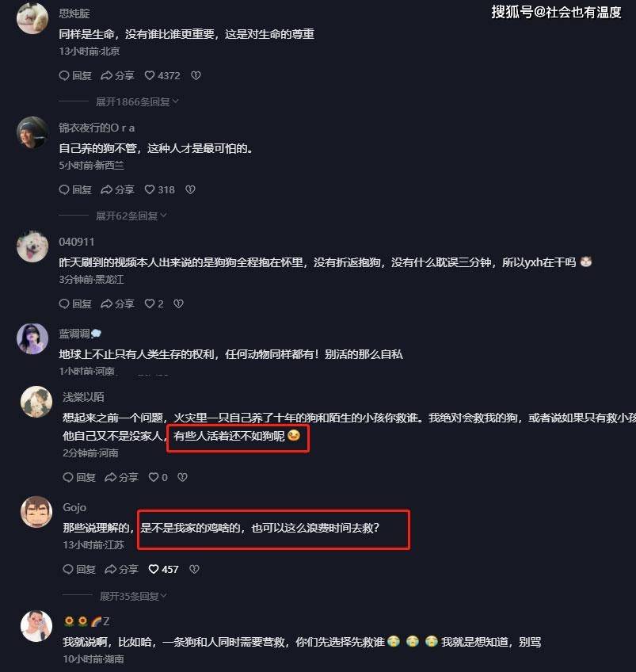The width and height of the screenshot is (636, 672).
Task: Dislike the Beijing comment with broken heart icon
Action: click(x=196, y=76)
